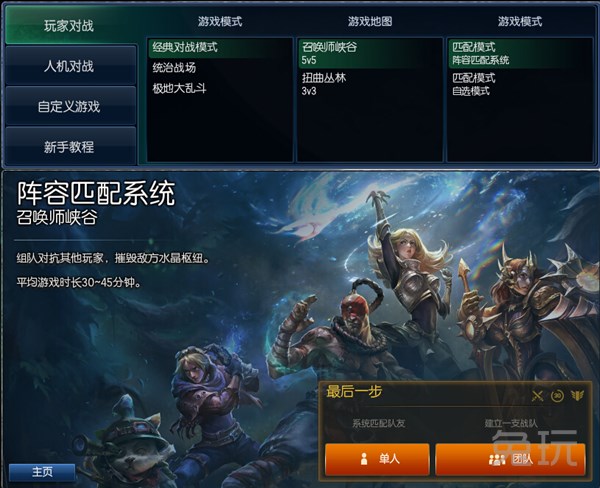This screenshot has width=600, height=488.
Task: Open the 自定义游戏 tab
Action: (71, 106)
